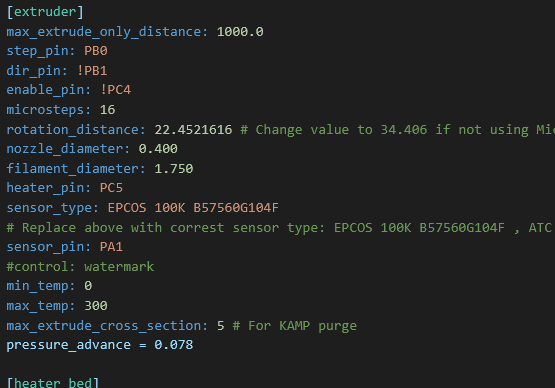Click the step_pin value PB0
Viewport: 555px width, 388px height.
point(96,51)
